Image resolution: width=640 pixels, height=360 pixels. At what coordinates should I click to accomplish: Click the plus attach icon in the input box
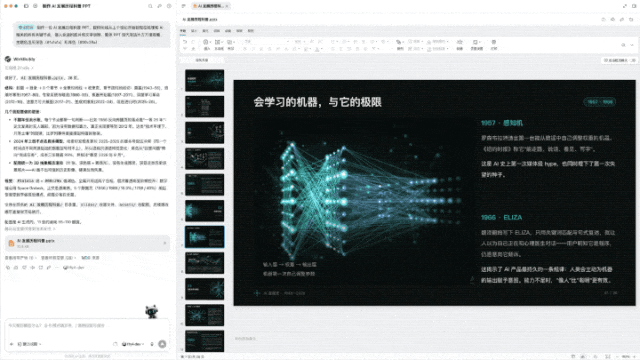coord(11,344)
